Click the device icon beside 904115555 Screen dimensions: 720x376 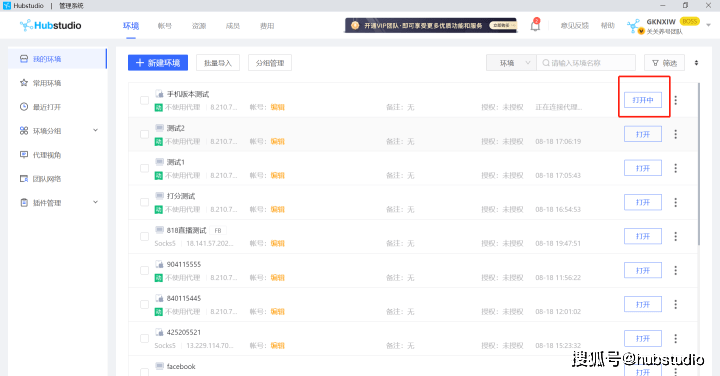[159, 264]
